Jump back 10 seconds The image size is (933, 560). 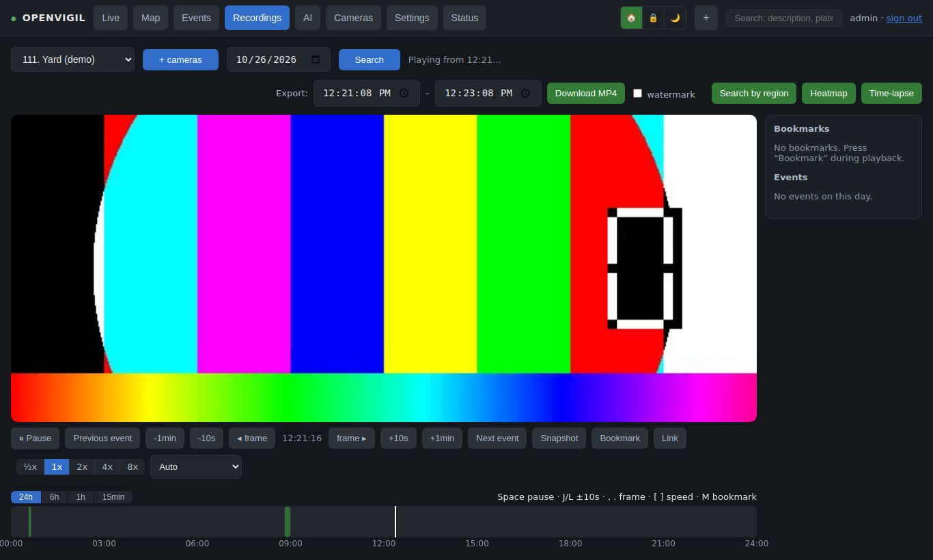click(x=207, y=438)
